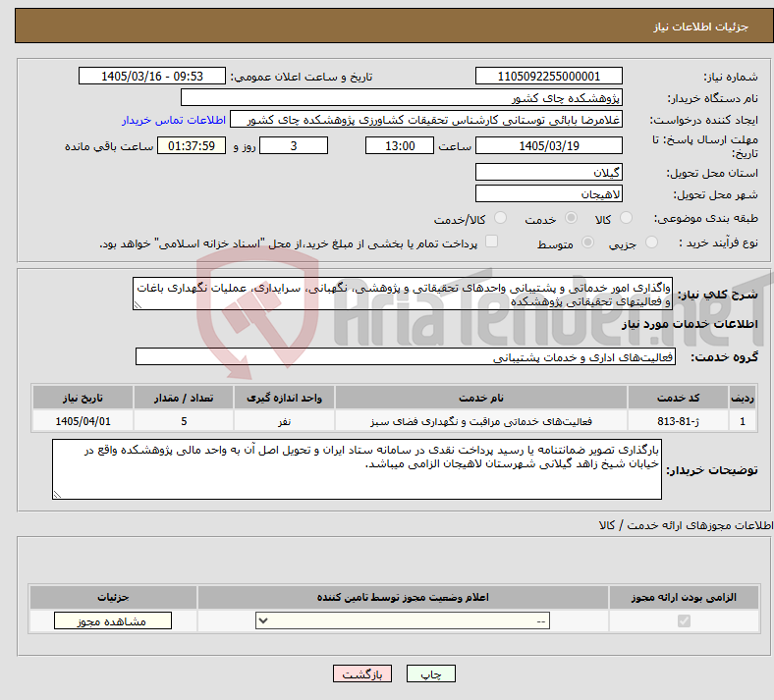Click the الزامی بودن ارائه مجوز header
The width and height of the screenshot is (774, 700).
tap(684, 597)
